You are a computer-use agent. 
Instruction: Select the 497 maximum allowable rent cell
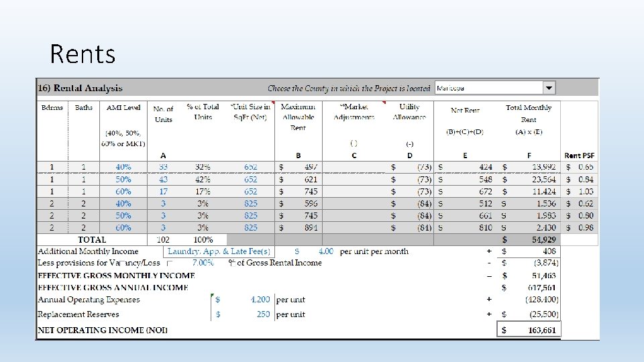click(x=299, y=167)
